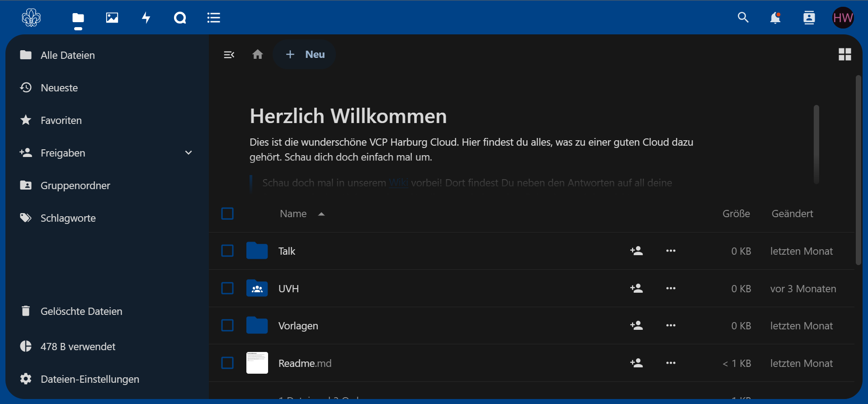Open Favoriten in sidebar
868x404 pixels.
tap(107, 120)
